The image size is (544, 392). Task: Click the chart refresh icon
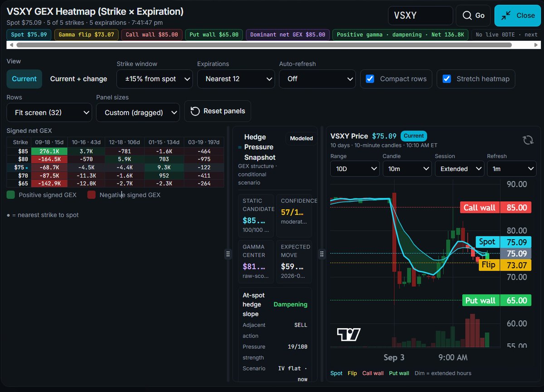pyautogui.click(x=528, y=140)
